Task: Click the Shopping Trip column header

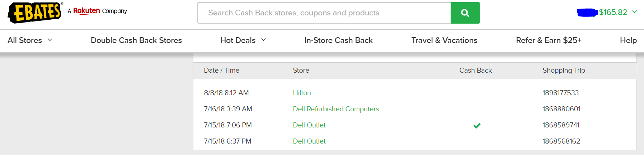Action: tap(564, 71)
